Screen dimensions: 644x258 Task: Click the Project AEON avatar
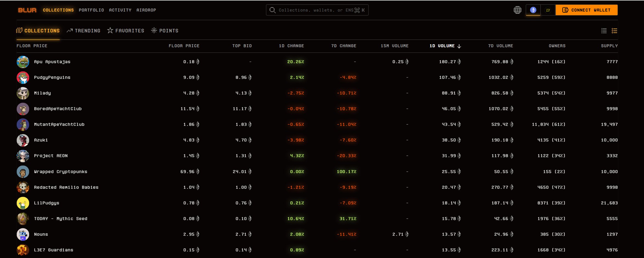[23, 156]
